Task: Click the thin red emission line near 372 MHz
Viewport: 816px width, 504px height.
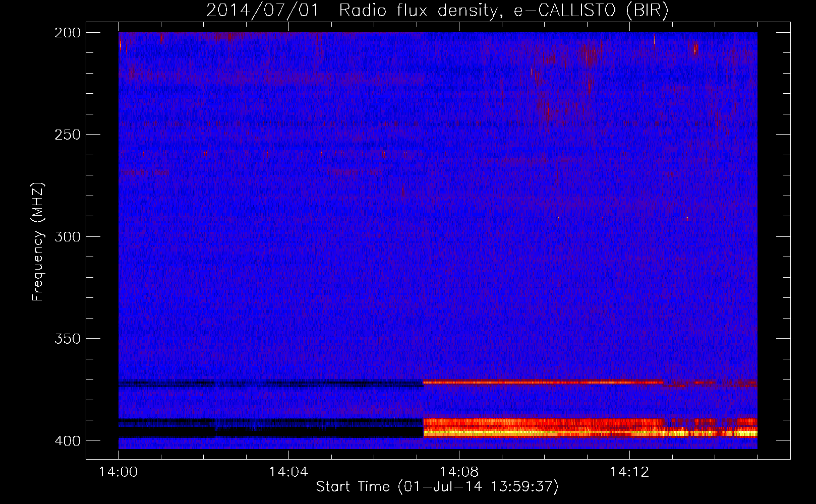Action: tap(543, 383)
